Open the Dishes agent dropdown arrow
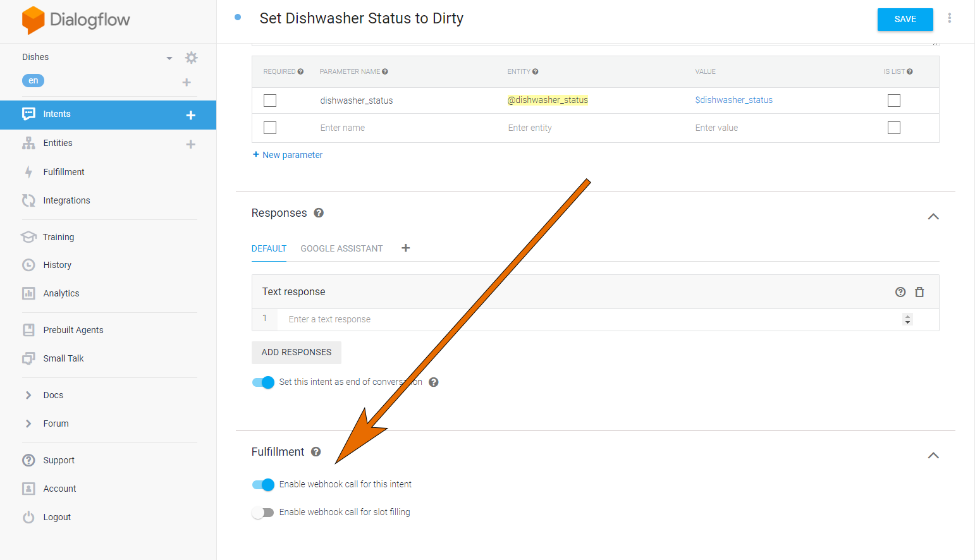 point(169,57)
